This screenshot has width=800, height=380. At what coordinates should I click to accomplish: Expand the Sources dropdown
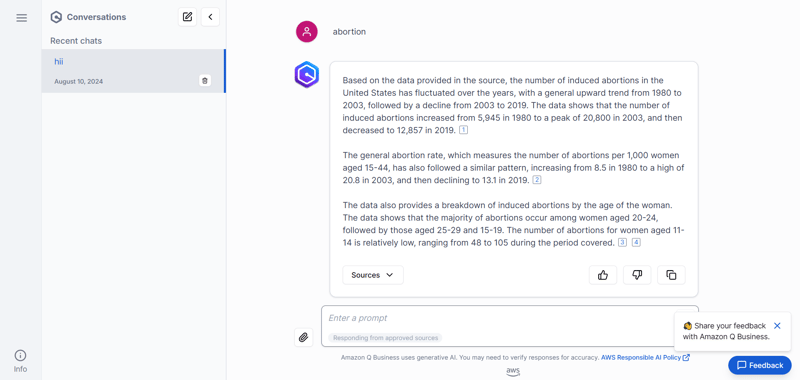click(373, 275)
